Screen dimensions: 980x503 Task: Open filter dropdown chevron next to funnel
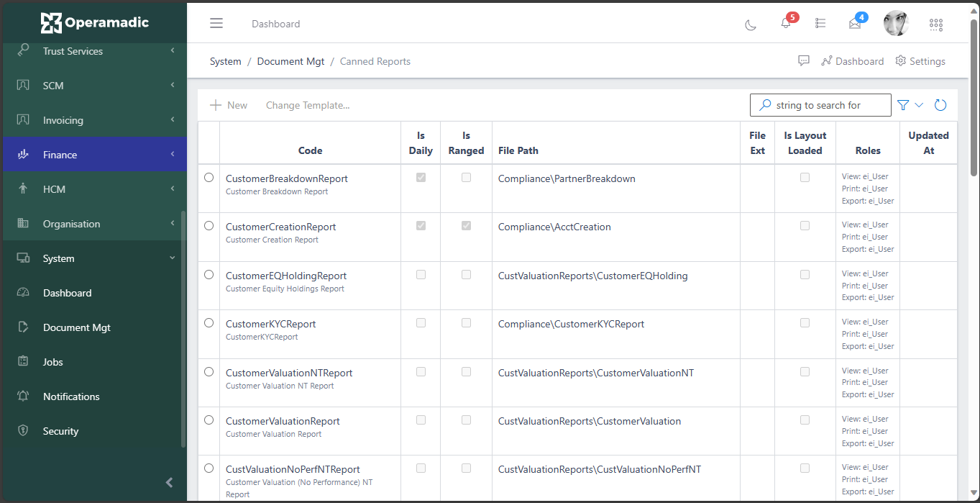coord(919,105)
